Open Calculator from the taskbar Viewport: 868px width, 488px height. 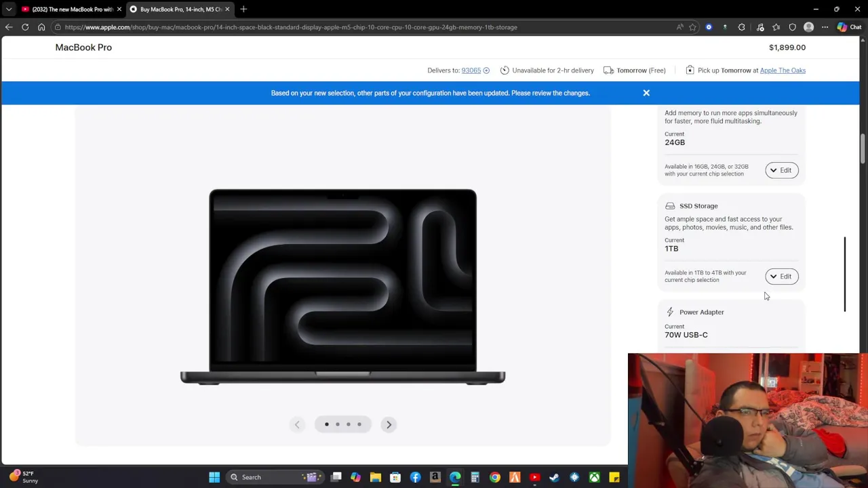475,477
